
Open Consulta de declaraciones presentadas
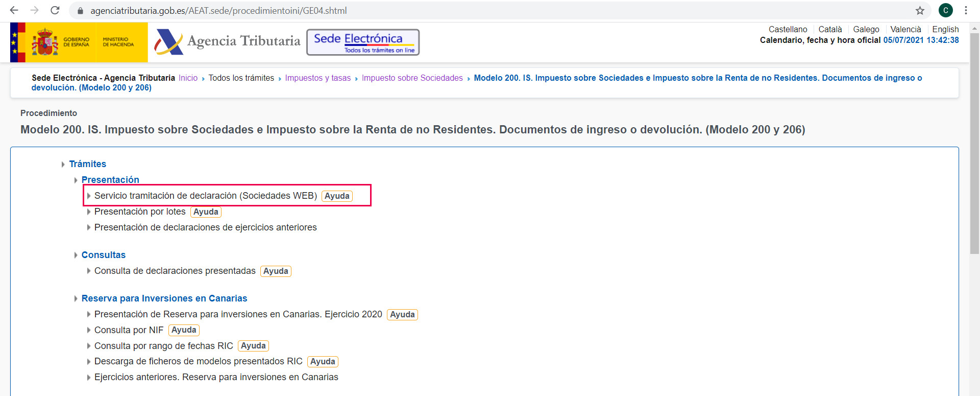click(x=175, y=271)
